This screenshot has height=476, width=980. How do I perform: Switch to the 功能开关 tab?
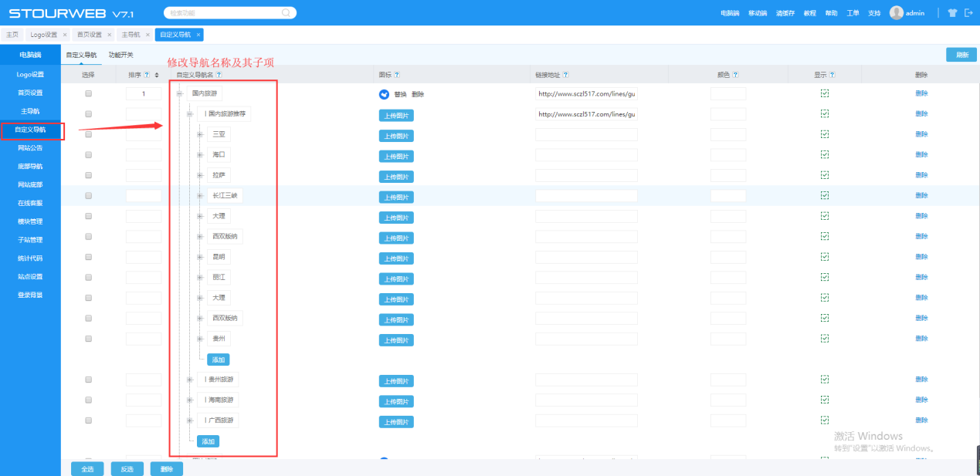pos(120,55)
